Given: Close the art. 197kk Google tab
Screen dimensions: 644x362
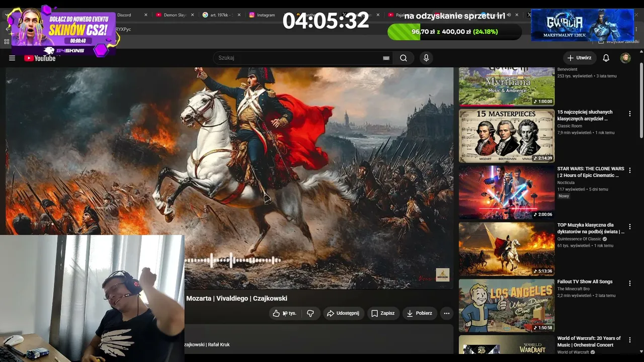Looking at the screenshot, I should [x=239, y=15].
